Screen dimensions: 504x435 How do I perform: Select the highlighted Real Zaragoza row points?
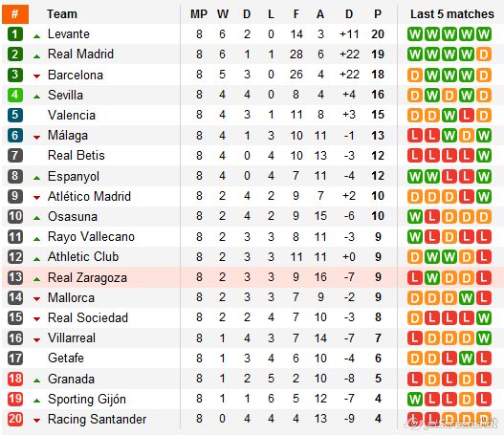click(x=378, y=277)
